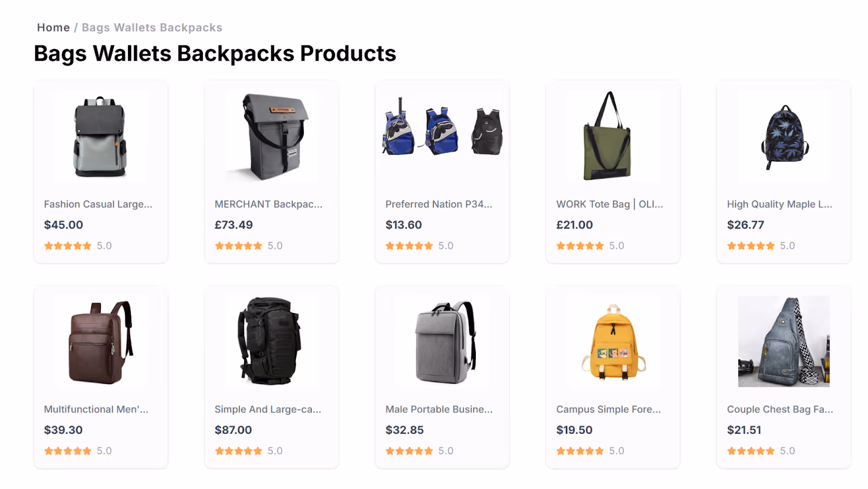Viewport: 868px width, 489px height.
Task: Click the Simple And Large-ca... product title
Action: click(268, 409)
